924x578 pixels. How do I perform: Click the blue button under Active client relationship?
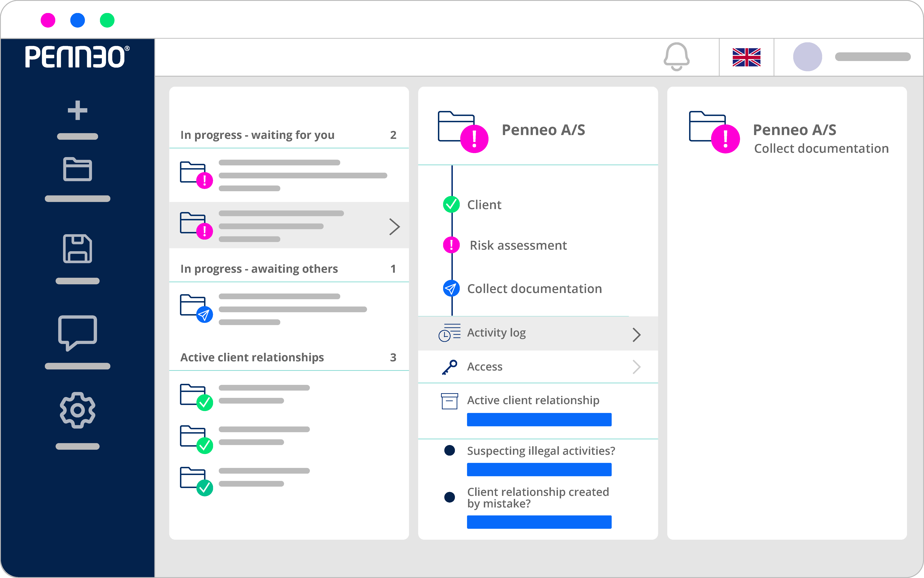[x=539, y=419]
